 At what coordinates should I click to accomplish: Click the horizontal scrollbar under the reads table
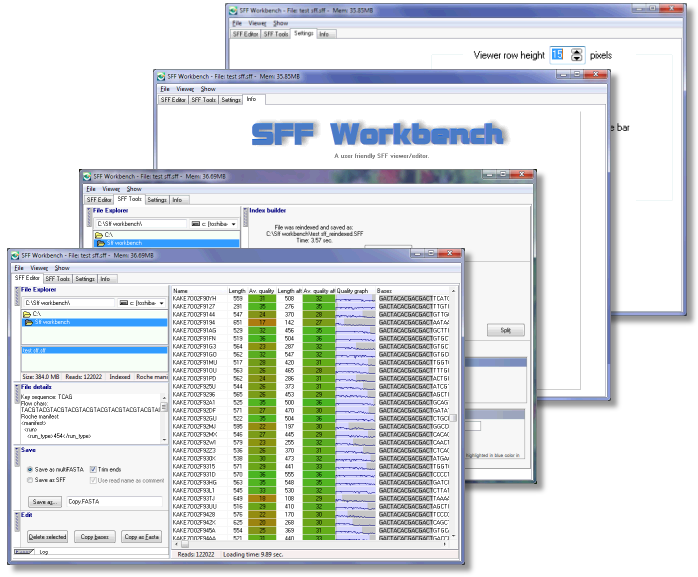312,544
